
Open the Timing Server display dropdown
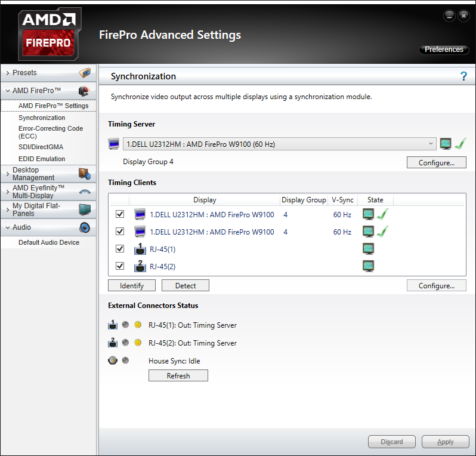431,144
